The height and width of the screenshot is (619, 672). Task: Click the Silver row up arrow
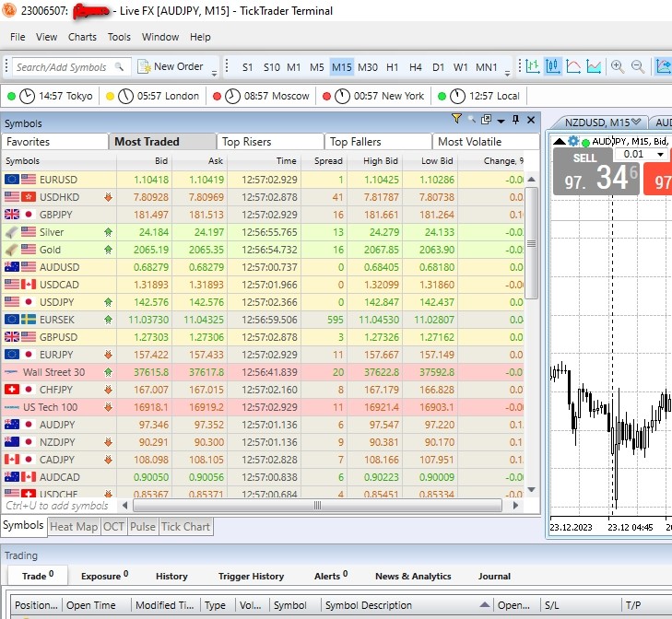[108, 232]
